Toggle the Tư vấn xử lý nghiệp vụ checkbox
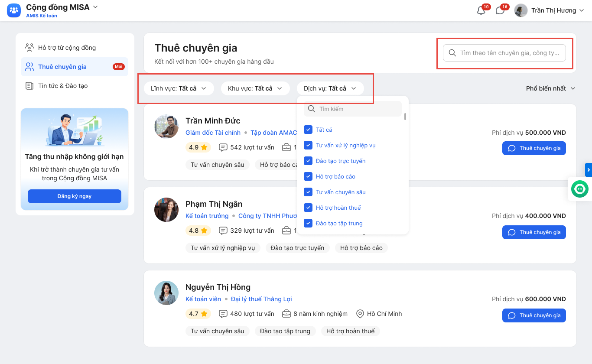Image resolution: width=592 pixels, height=364 pixels. pyautogui.click(x=308, y=145)
